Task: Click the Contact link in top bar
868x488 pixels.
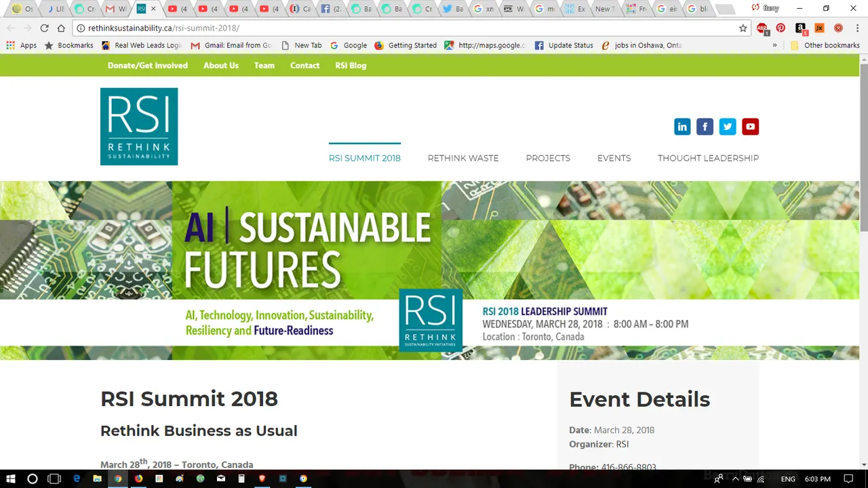Action: pos(304,65)
